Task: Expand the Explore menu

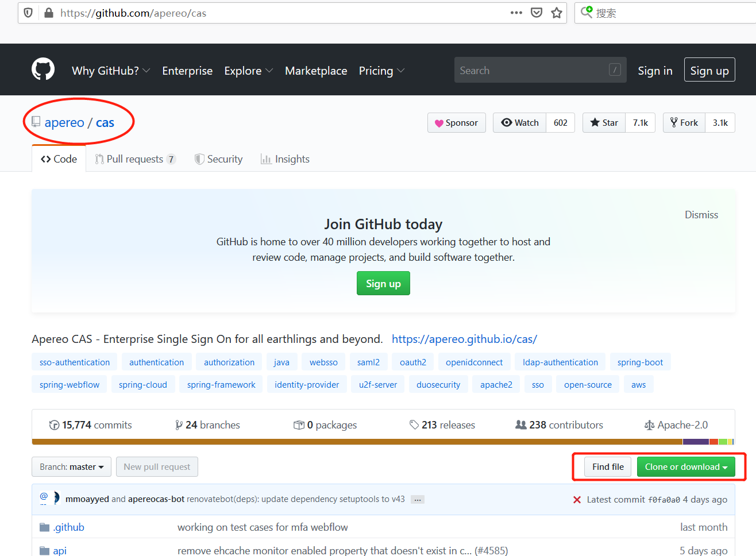Action: [x=249, y=71]
